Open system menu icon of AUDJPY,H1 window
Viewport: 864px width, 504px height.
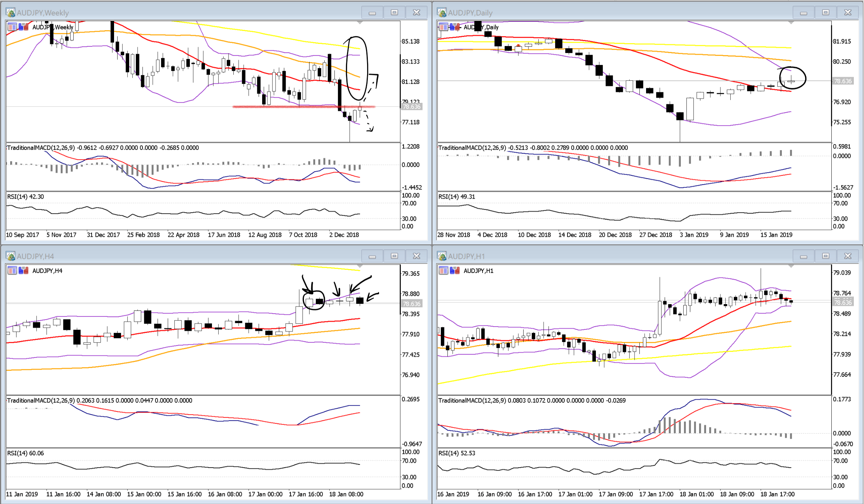(442, 256)
